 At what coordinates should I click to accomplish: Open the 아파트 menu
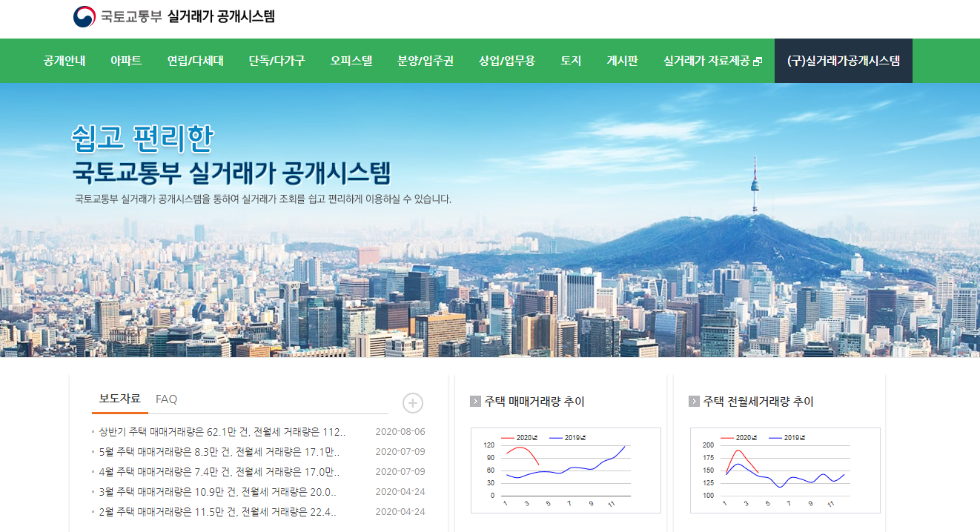(126, 61)
